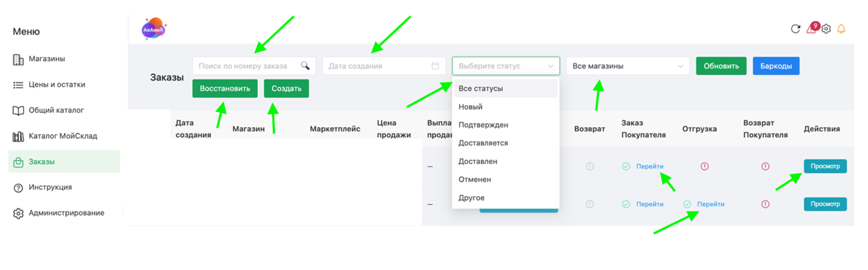
Task: Choose Отменен status option
Action: tap(475, 179)
